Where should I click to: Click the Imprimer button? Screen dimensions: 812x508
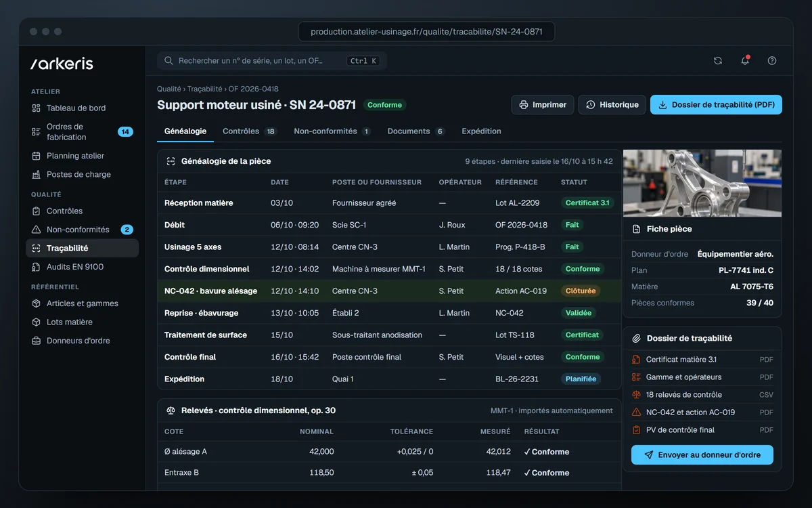pos(543,105)
